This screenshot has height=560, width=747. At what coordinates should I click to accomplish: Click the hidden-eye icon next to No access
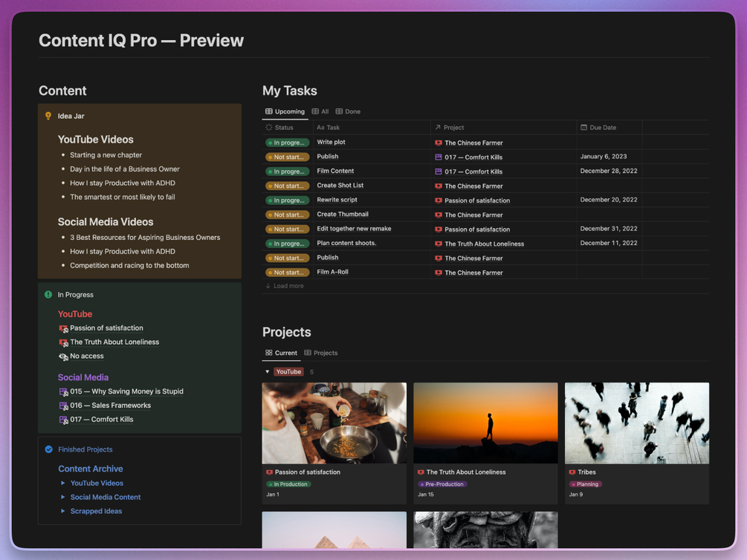click(63, 356)
